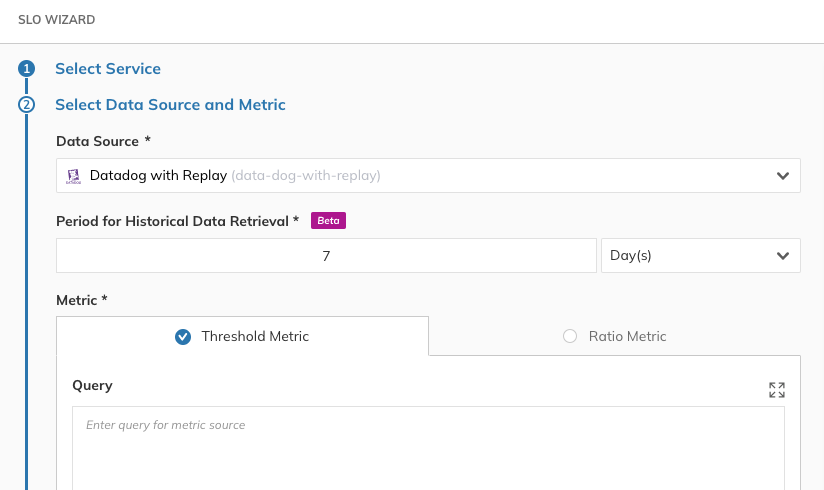Viewport: 824px width, 490px height.
Task: Click into the Query text area
Action: [428, 450]
